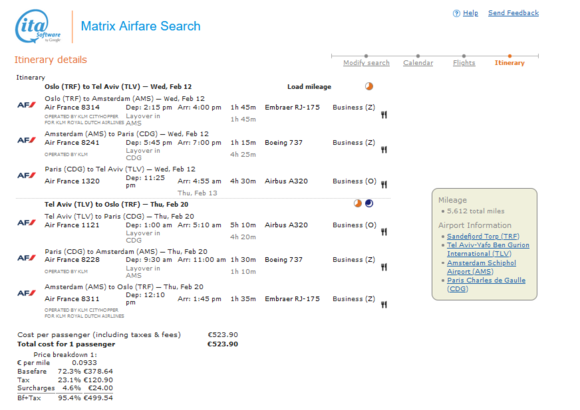The height and width of the screenshot is (410, 580).
Task: Click orange layover icon on Tel Aviv to Oslo leg
Action: coord(357,204)
